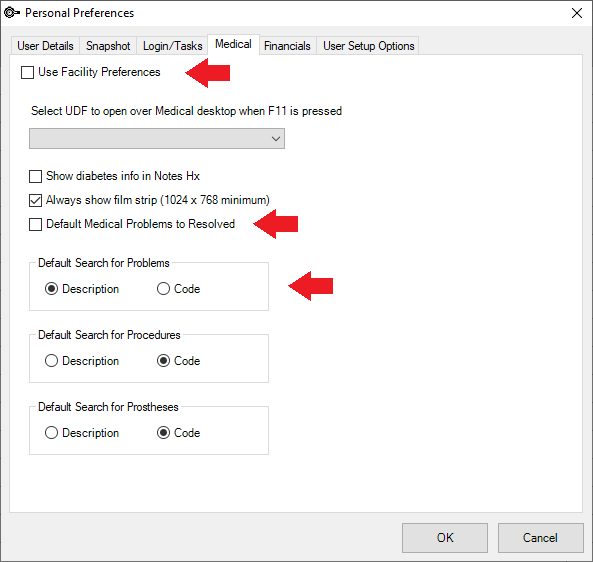The height and width of the screenshot is (562, 593).
Task: Uncheck Always show film strip option
Action: tap(36, 200)
